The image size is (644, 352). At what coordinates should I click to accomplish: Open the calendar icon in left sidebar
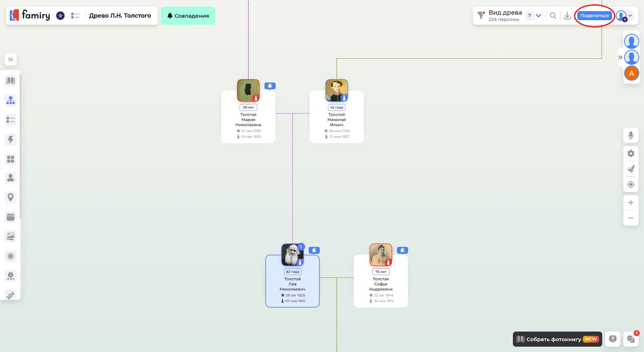11,217
